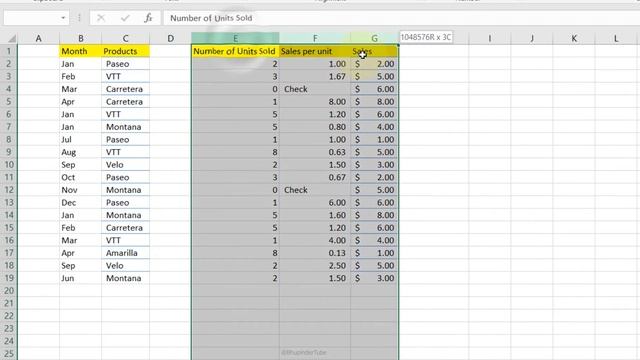Click units sold value 0 in row 12
640x360 pixels.
pyautogui.click(x=235, y=190)
